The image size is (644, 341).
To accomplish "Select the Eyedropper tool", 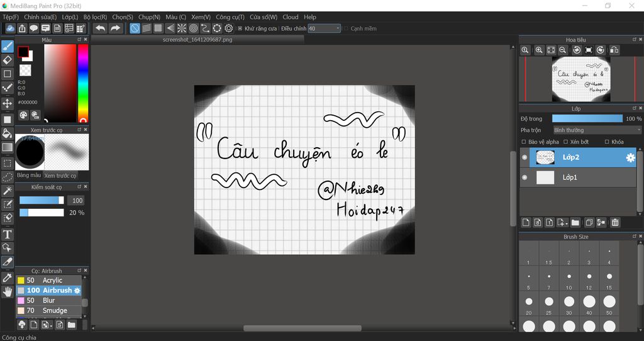I will coord(8,278).
